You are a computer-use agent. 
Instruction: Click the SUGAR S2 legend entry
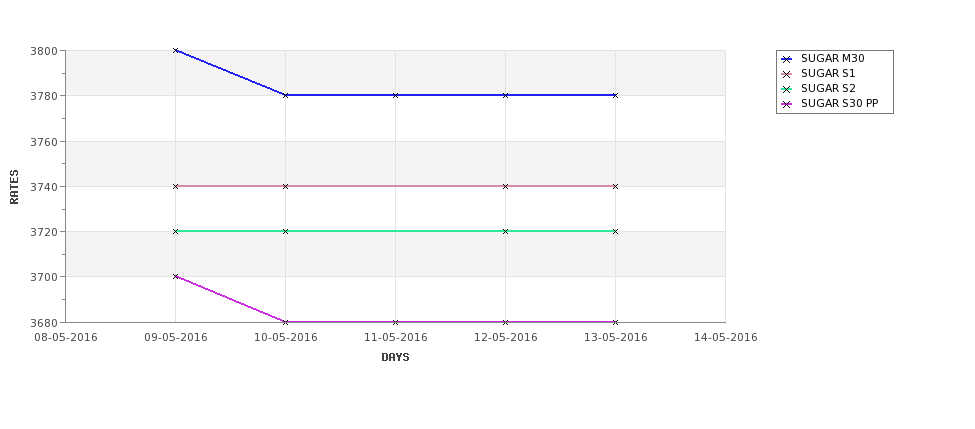click(x=818, y=89)
